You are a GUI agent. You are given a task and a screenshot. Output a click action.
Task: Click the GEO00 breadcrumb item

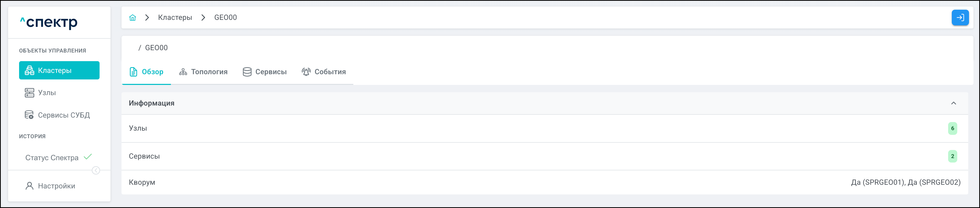(x=225, y=18)
